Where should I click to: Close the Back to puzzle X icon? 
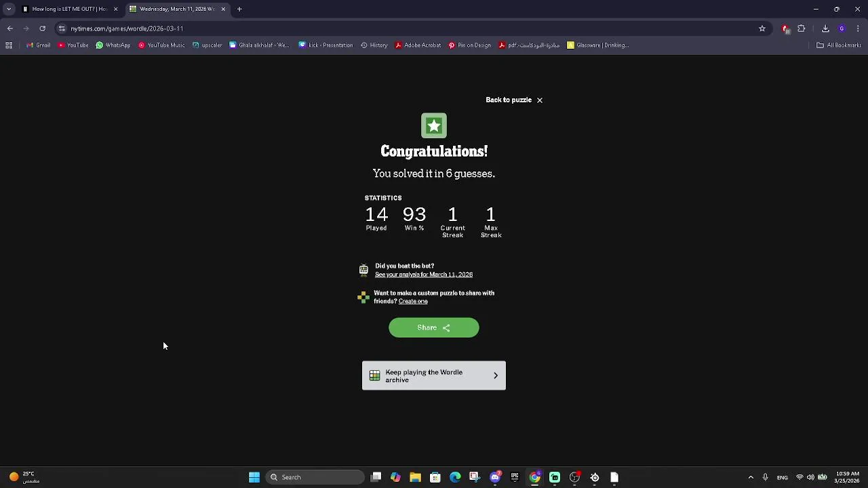540,100
